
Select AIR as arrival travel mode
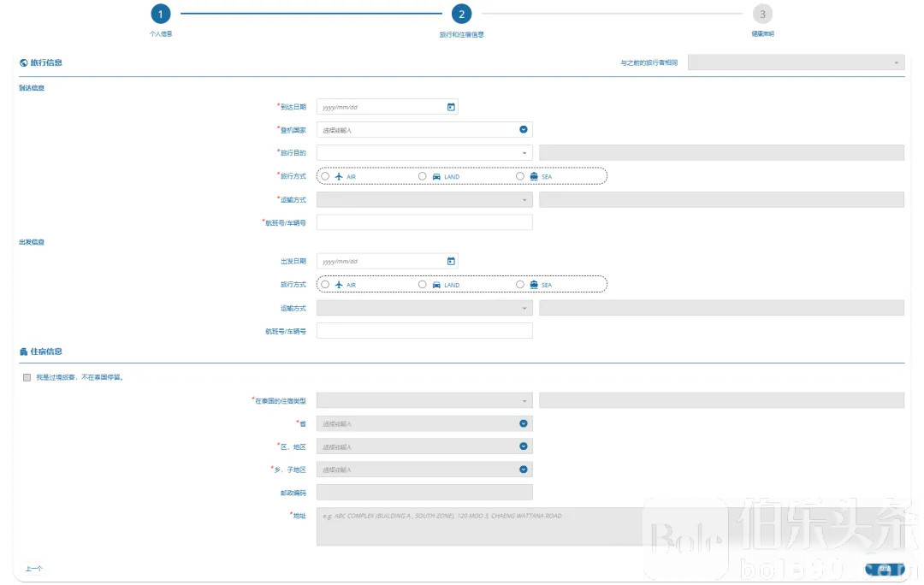(325, 176)
